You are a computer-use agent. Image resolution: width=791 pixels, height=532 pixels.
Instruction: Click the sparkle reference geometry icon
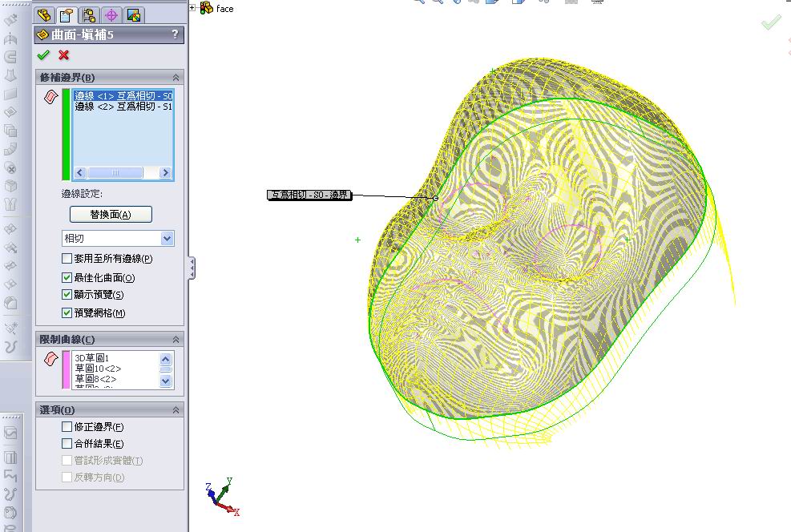[x=10, y=328]
